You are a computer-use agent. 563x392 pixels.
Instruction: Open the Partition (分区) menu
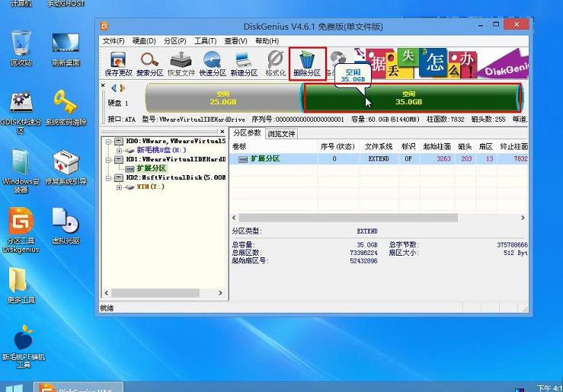175,41
